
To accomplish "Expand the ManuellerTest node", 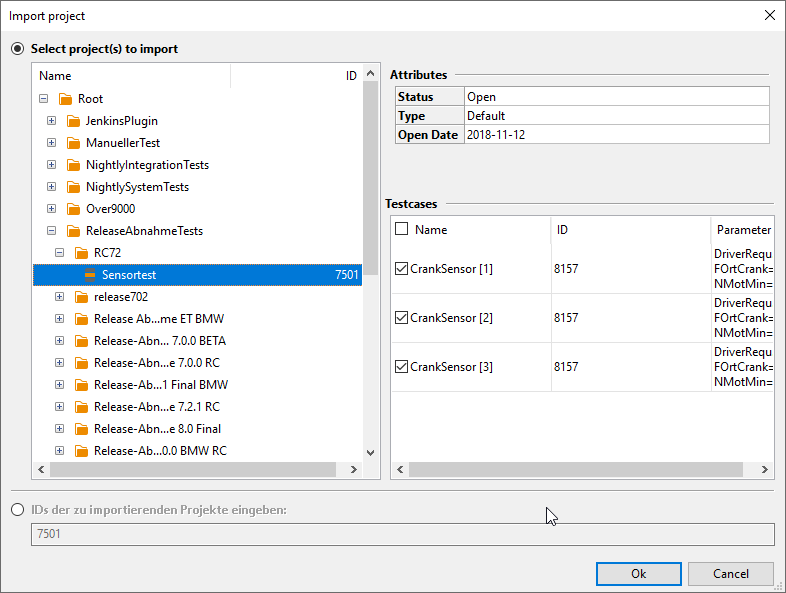I will (52, 143).
